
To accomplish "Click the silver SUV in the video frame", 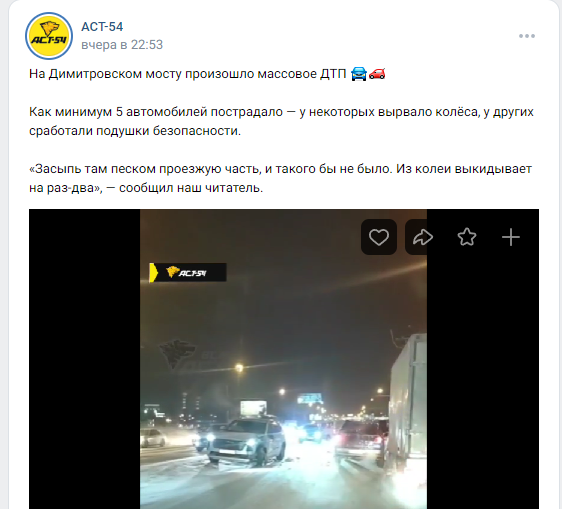I will pos(246,441).
